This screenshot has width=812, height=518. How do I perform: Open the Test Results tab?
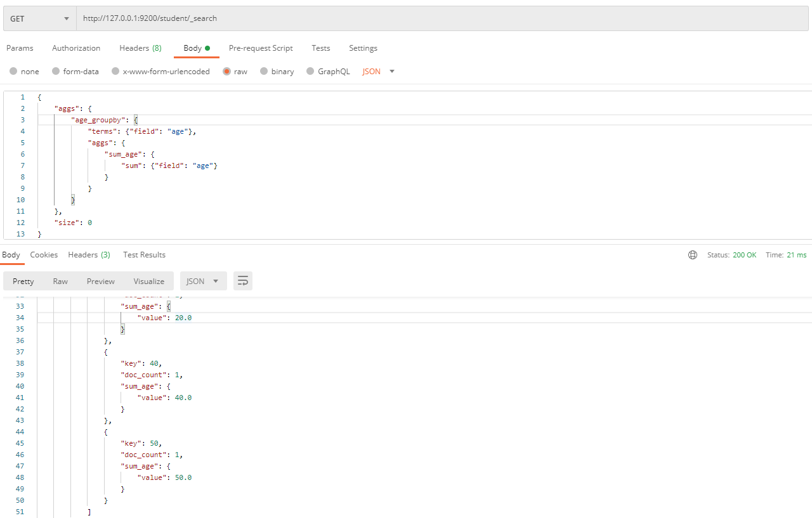[144, 255]
